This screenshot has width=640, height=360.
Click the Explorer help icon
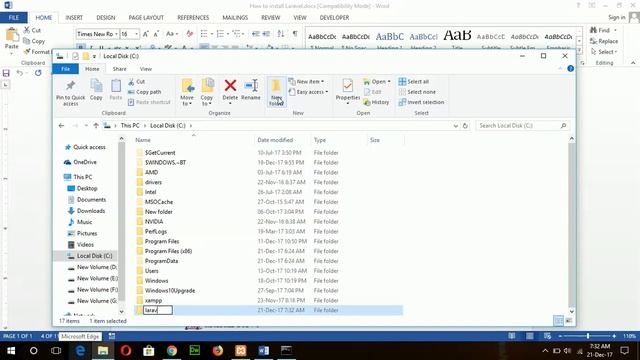point(570,69)
